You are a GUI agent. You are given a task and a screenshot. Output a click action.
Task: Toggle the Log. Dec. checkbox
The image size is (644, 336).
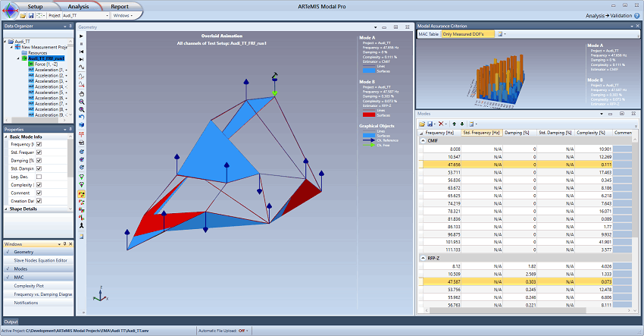click(39, 177)
